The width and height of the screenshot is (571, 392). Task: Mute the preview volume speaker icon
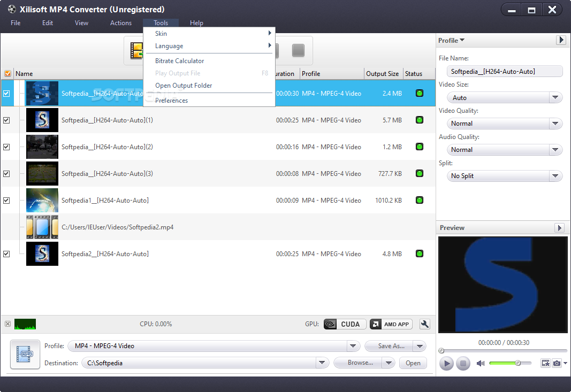pyautogui.click(x=481, y=363)
